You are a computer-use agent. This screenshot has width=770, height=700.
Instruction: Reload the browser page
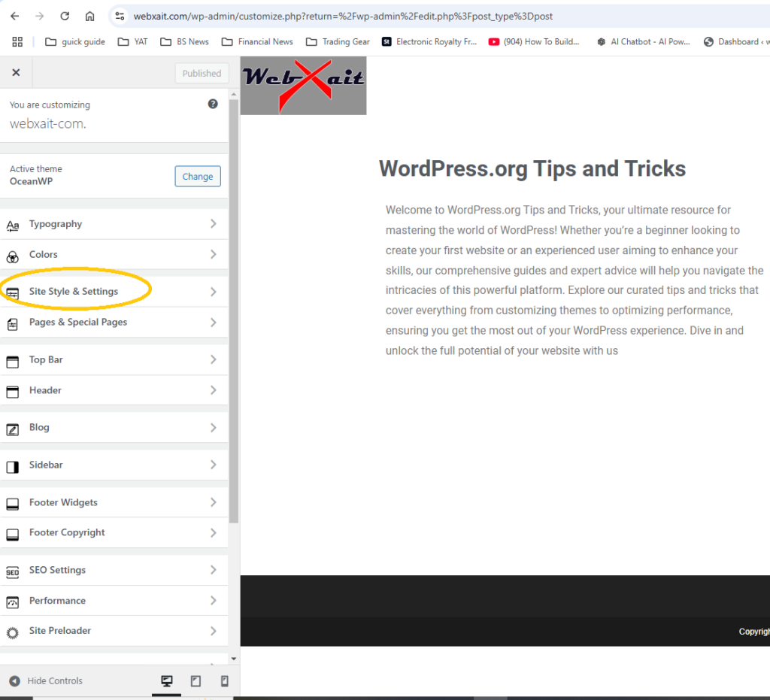(x=65, y=17)
